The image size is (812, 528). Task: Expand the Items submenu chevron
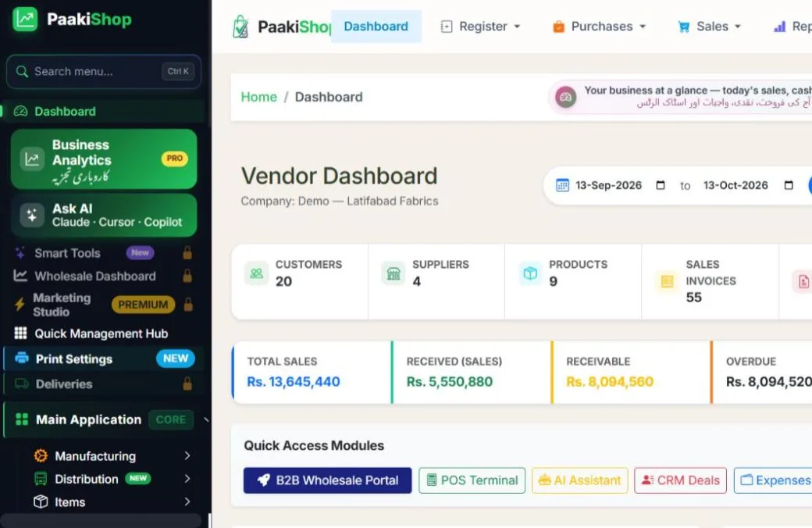[187, 501]
